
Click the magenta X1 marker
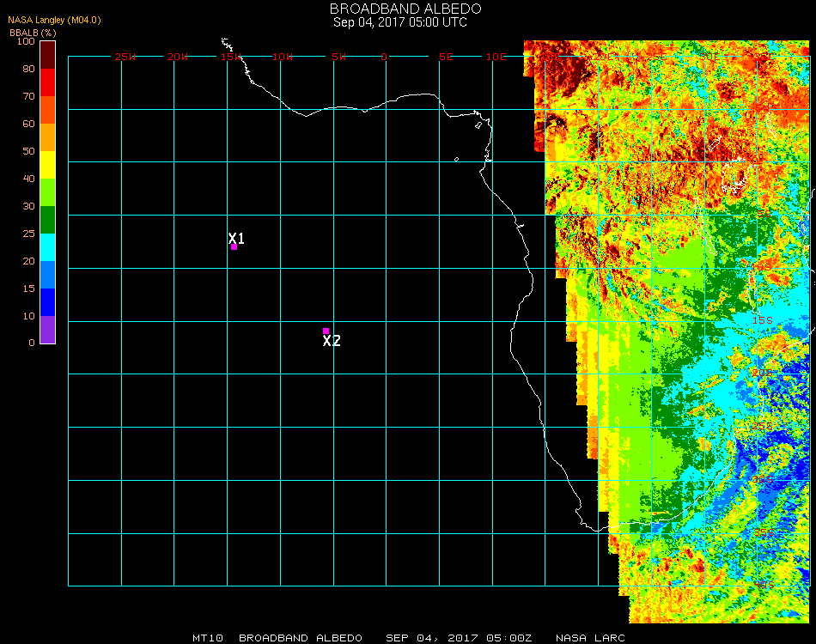point(234,246)
